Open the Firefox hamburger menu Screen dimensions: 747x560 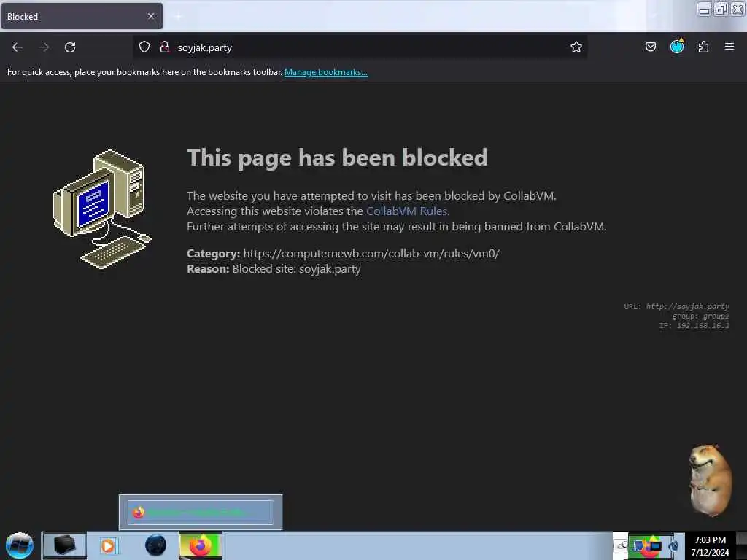(x=729, y=47)
